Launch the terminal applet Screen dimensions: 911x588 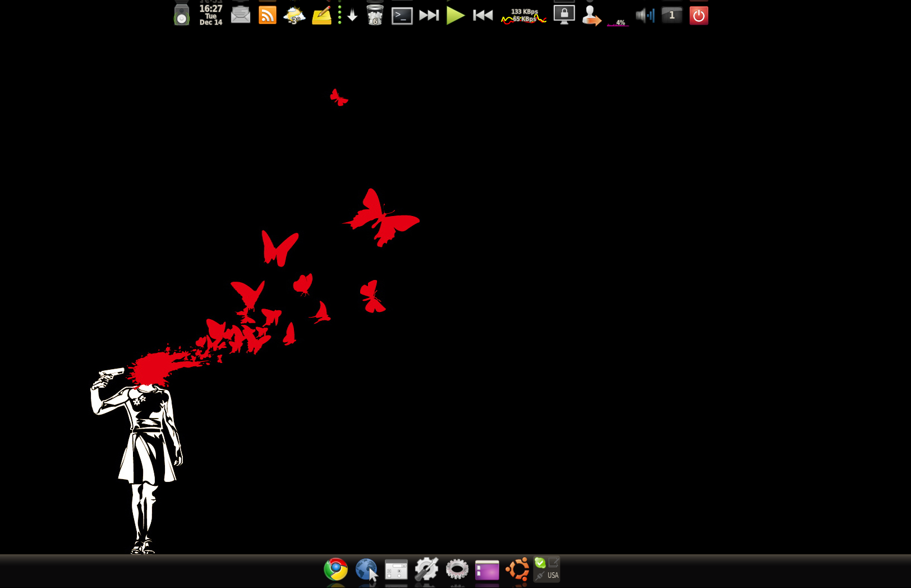coord(402,16)
